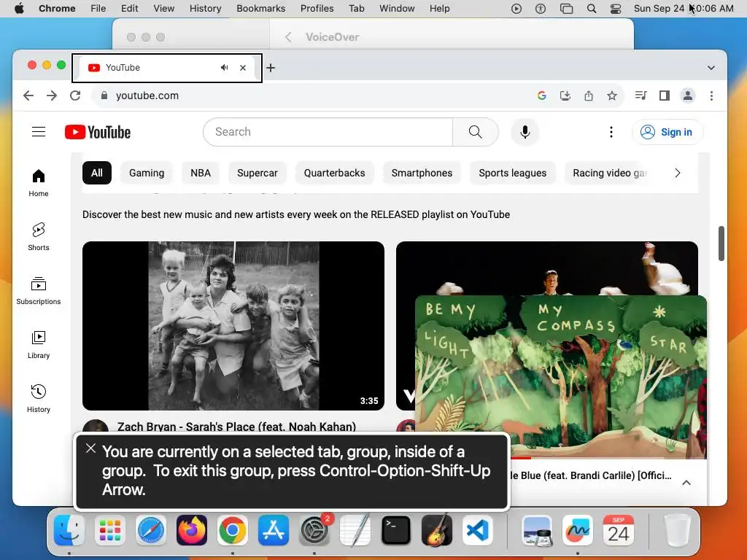Click the Zach Bryan channel avatar
The width and height of the screenshot is (747, 560).
[96, 426]
